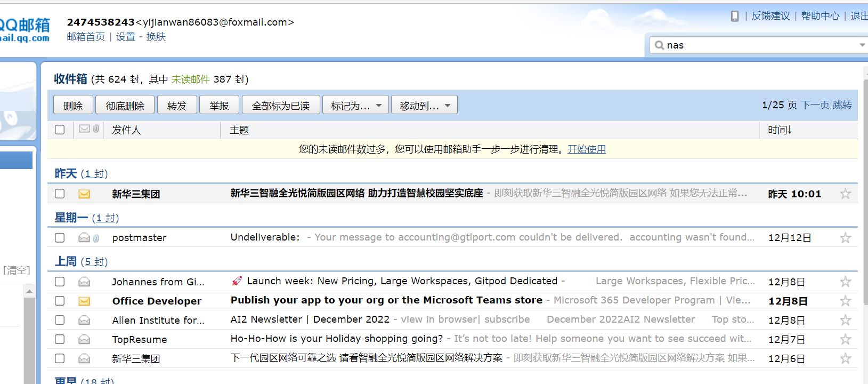Screen dimensions: 868x384
Task: Click the mail status icon in column header
Action: point(84,129)
